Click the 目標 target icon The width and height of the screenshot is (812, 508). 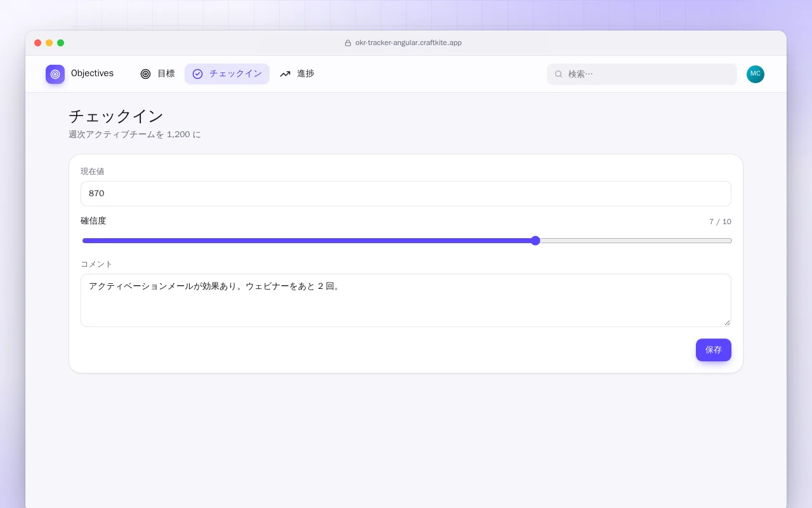point(145,74)
